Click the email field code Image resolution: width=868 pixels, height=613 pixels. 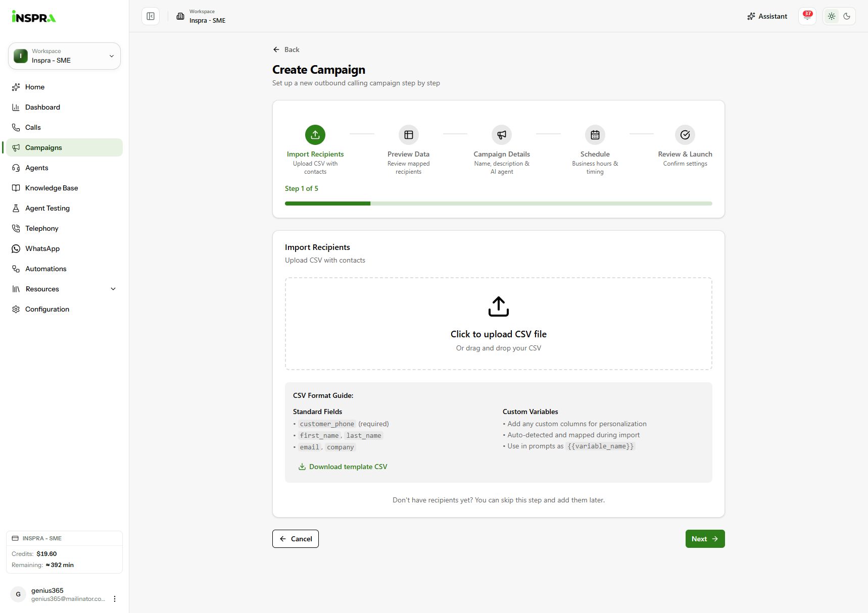tap(309, 447)
